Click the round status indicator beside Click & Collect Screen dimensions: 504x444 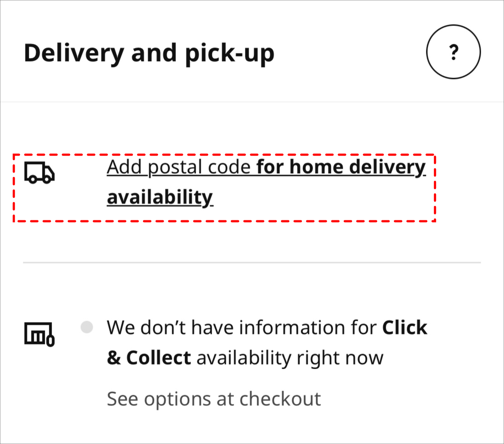[87, 327]
